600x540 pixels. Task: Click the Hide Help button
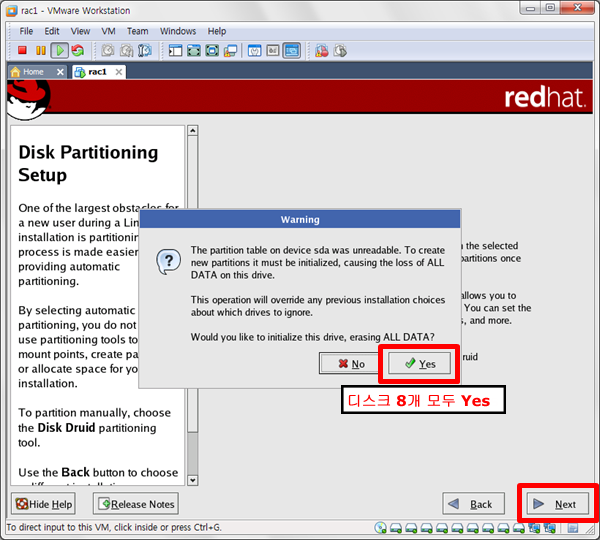coord(43,504)
